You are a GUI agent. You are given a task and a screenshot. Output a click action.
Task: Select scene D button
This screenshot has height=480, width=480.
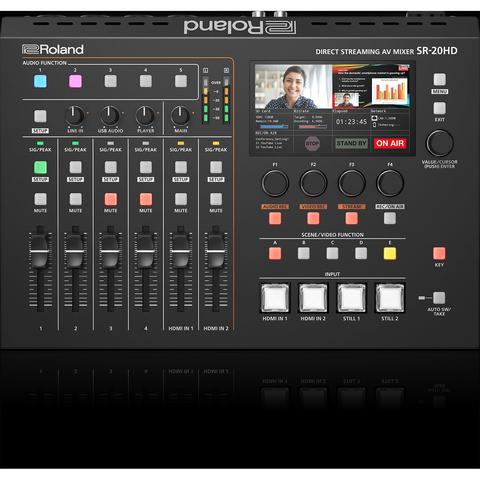(361, 253)
